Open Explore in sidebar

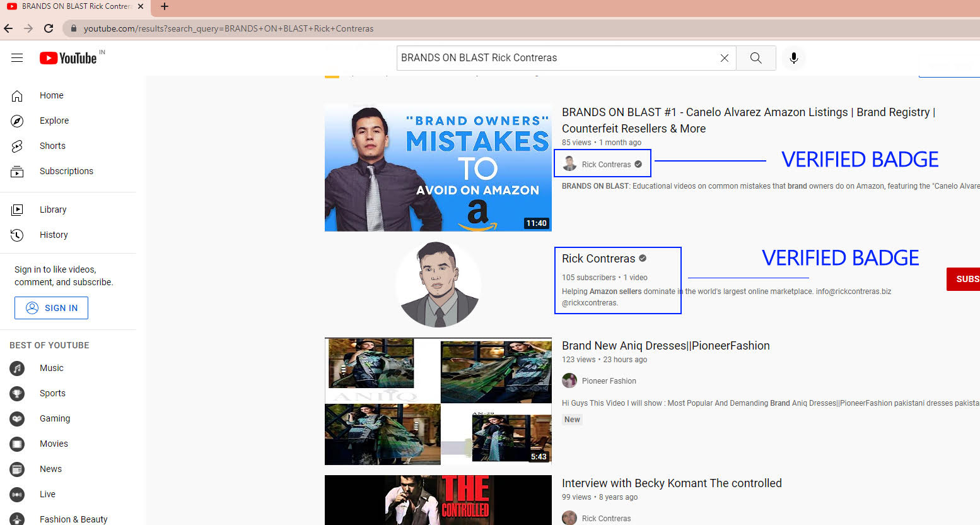[68, 121]
